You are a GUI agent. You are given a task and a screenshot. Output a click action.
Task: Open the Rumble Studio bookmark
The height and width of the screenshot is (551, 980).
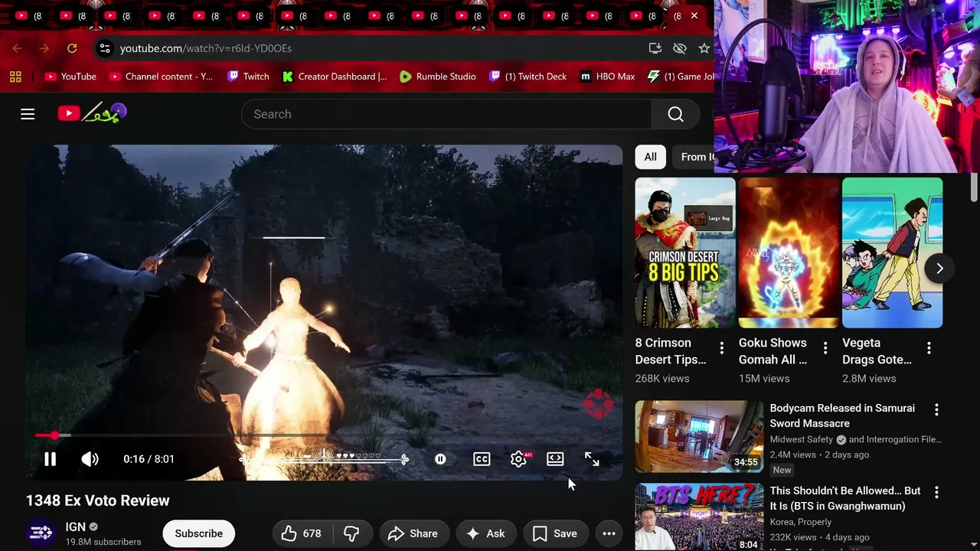tap(438, 77)
